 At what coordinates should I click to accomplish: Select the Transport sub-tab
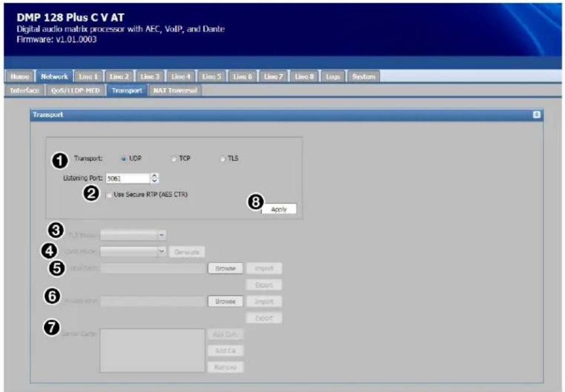(x=127, y=91)
